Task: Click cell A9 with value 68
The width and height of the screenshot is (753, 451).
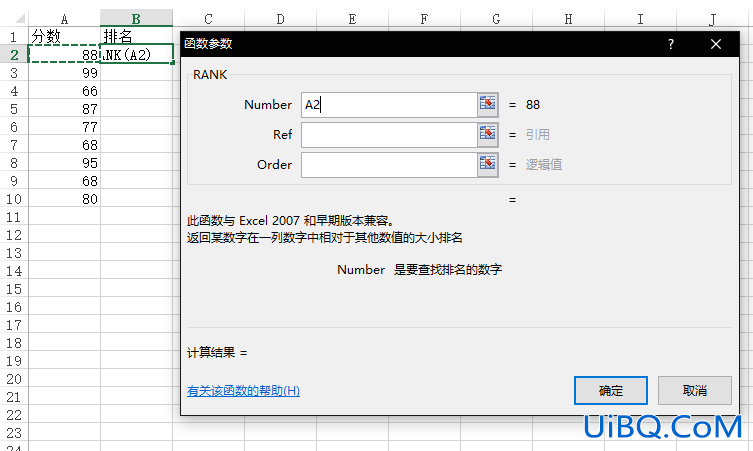Action: (x=64, y=181)
